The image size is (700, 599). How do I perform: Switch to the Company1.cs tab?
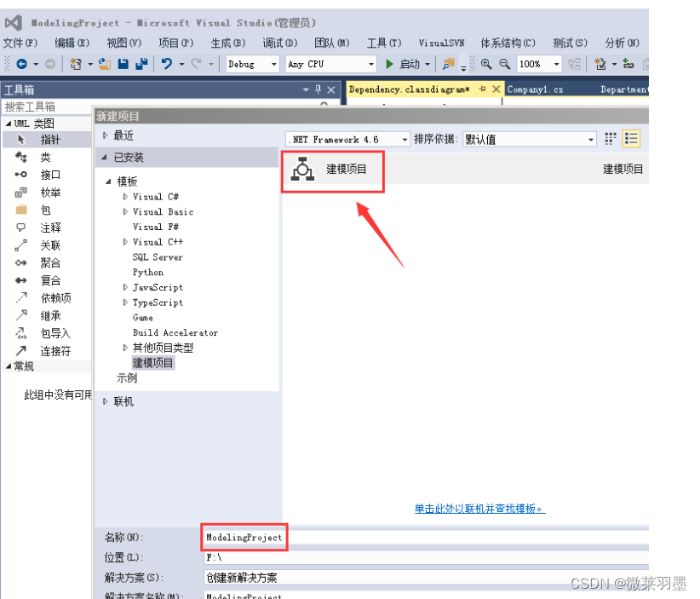click(x=535, y=89)
